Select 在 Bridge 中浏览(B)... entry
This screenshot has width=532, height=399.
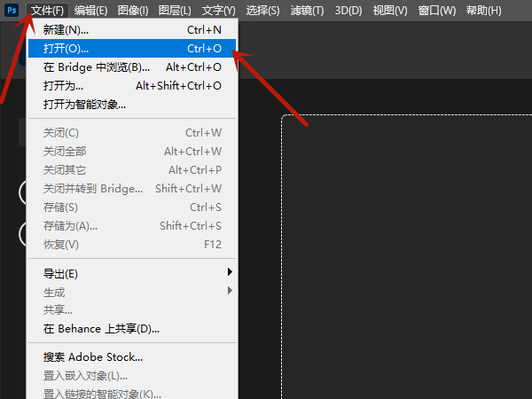point(132,66)
